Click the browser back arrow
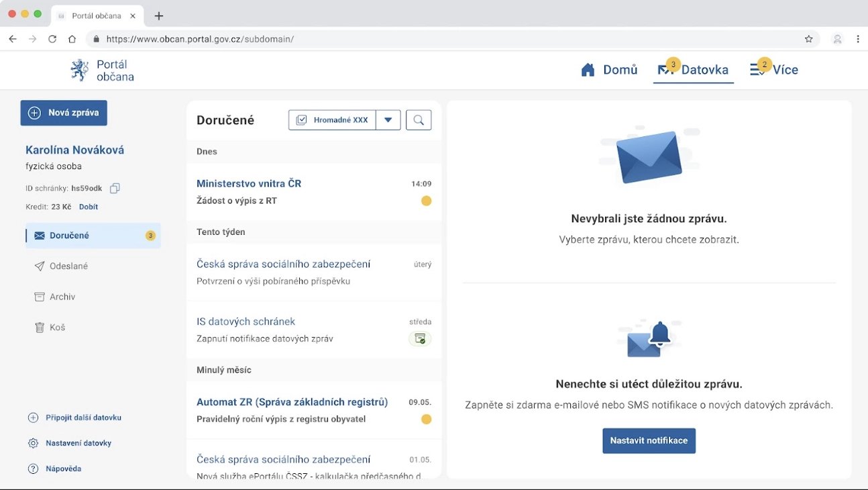The height and width of the screenshot is (490, 868). [13, 39]
